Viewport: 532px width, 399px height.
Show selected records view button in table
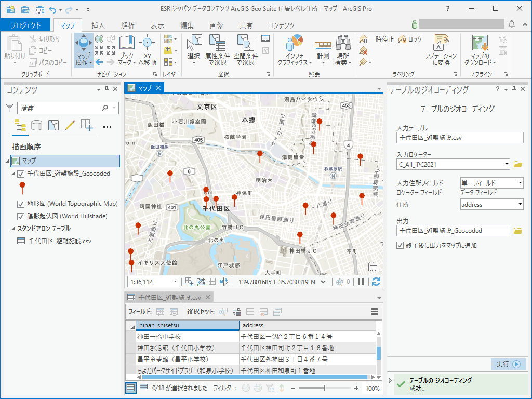[144, 387]
